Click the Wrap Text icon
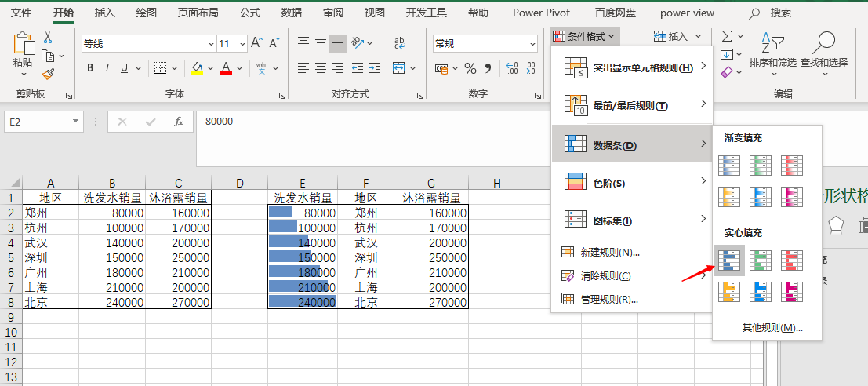This screenshot has height=386, width=868. click(x=400, y=42)
